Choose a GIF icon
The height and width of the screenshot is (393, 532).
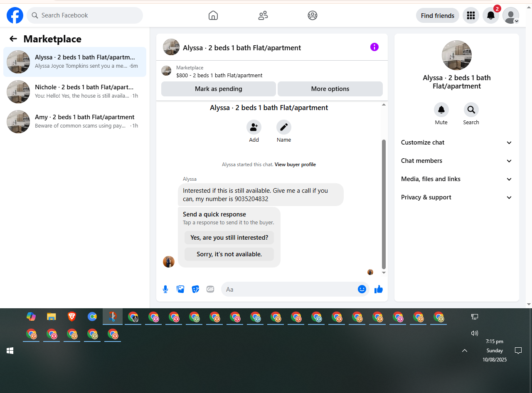coord(210,289)
